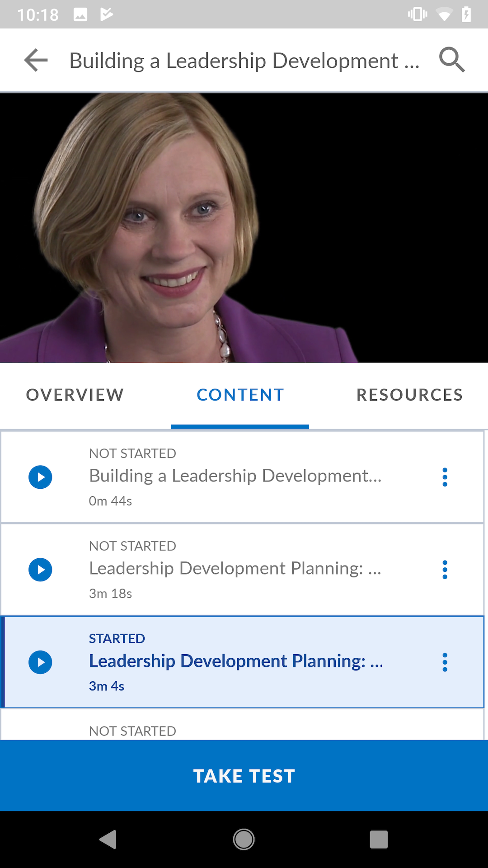488x868 pixels.
Task: Tap the video preview of the presenter
Action: [x=244, y=227]
